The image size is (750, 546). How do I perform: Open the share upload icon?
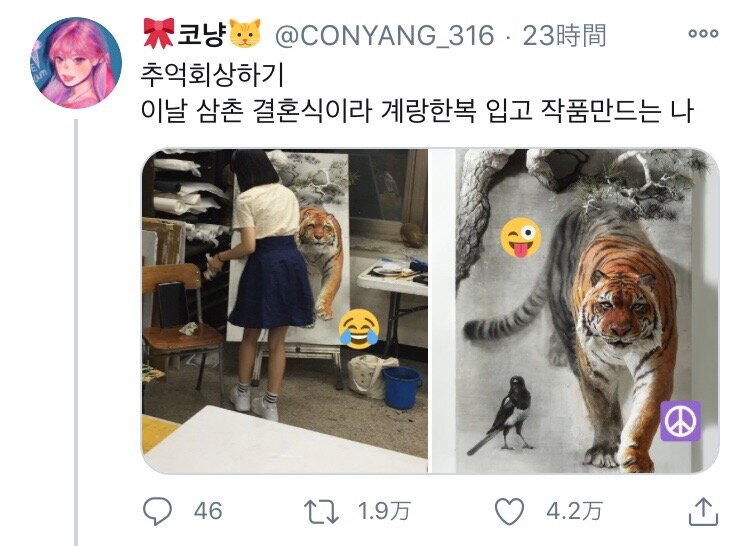703,511
